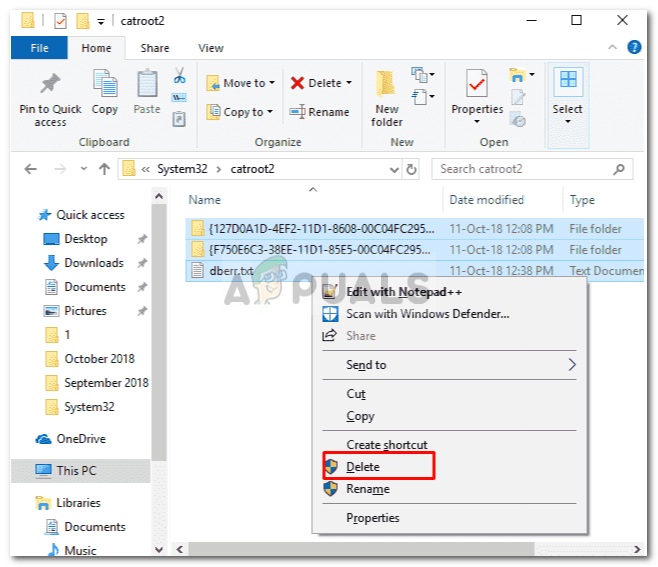Open the September 2018 folder
The height and width of the screenshot is (567, 658).
point(97,383)
